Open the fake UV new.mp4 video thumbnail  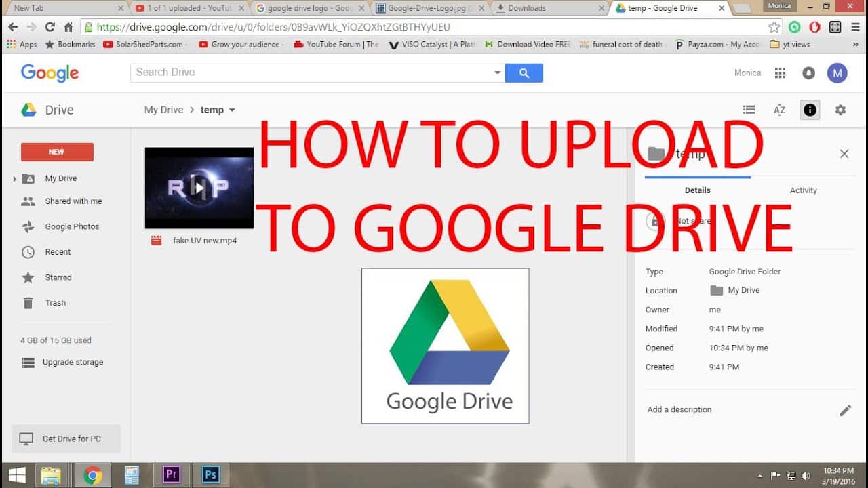point(199,188)
